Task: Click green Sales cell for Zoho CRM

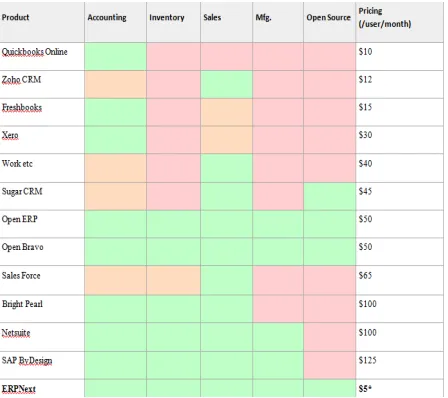Action: pyautogui.click(x=226, y=84)
